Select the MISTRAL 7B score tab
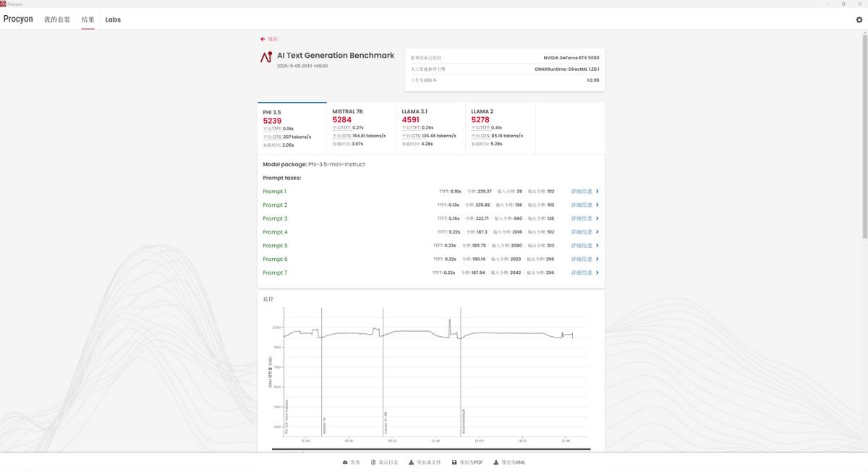The image size is (868, 472). click(x=362, y=128)
